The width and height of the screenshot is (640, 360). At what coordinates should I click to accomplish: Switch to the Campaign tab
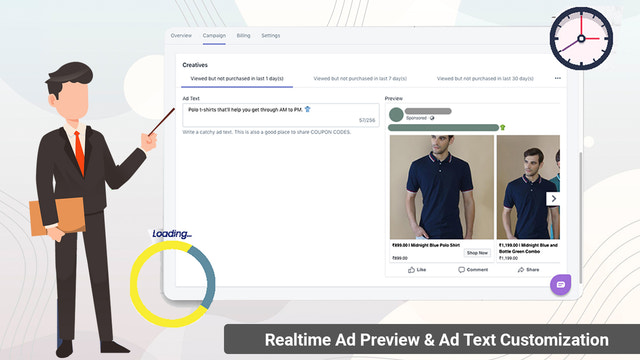click(x=214, y=36)
